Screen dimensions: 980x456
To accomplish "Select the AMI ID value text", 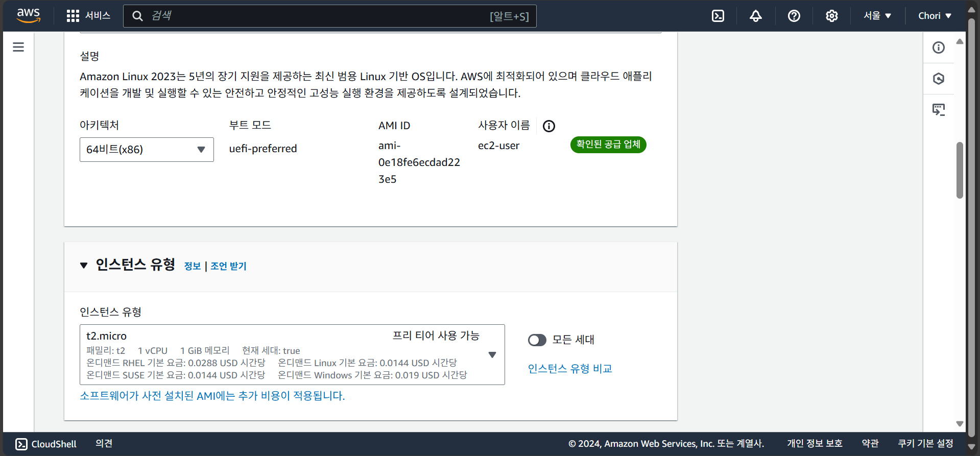I will coord(419,162).
